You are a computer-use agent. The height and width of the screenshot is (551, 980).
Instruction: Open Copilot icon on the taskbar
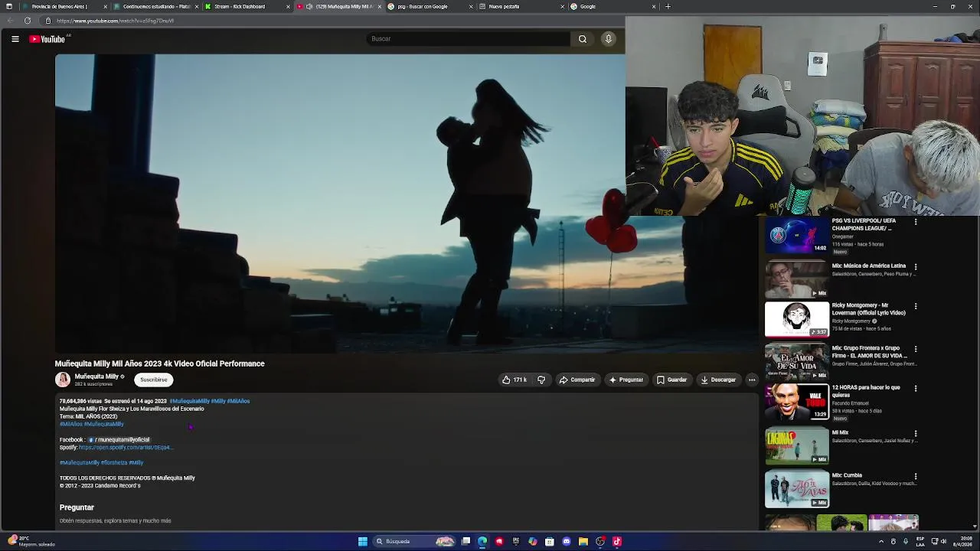(533, 542)
